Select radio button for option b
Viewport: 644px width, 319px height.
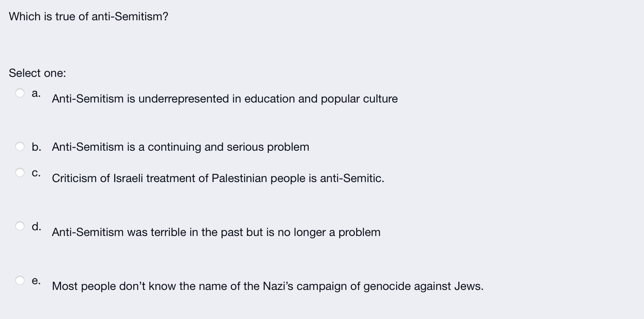tap(20, 146)
